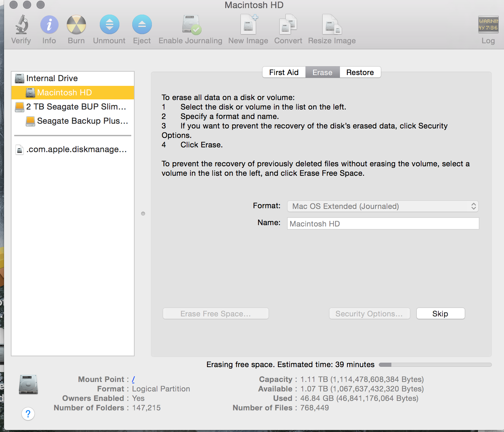
Task: Select Seagate Backup Plus volume
Action: (73, 121)
